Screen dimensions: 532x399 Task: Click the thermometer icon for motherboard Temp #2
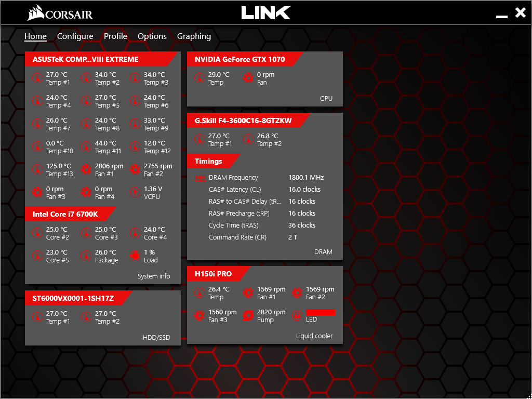pos(86,78)
